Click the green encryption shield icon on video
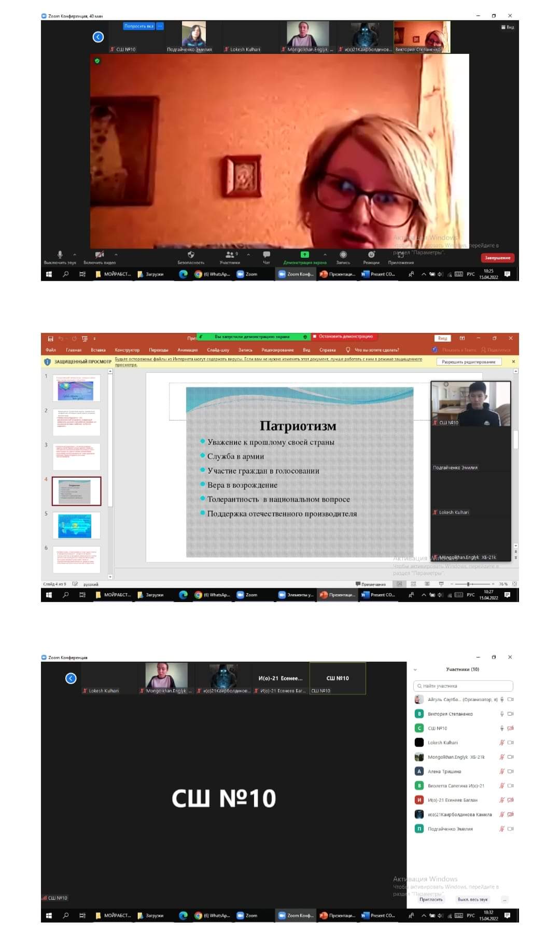560x934 pixels. 97,61
